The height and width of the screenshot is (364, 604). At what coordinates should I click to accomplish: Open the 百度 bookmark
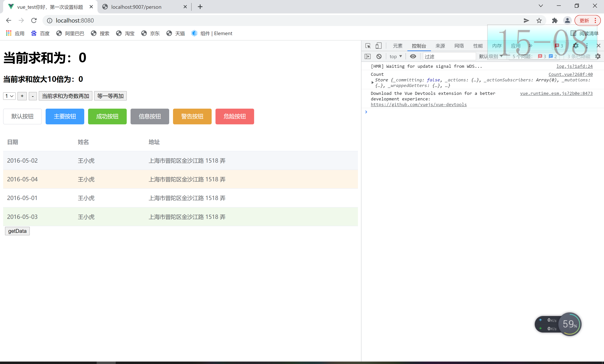(40, 33)
